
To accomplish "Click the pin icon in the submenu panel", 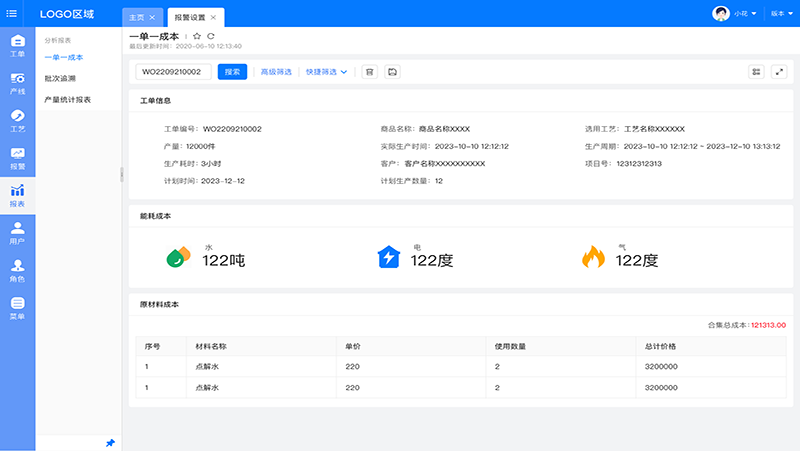I will click(110, 442).
